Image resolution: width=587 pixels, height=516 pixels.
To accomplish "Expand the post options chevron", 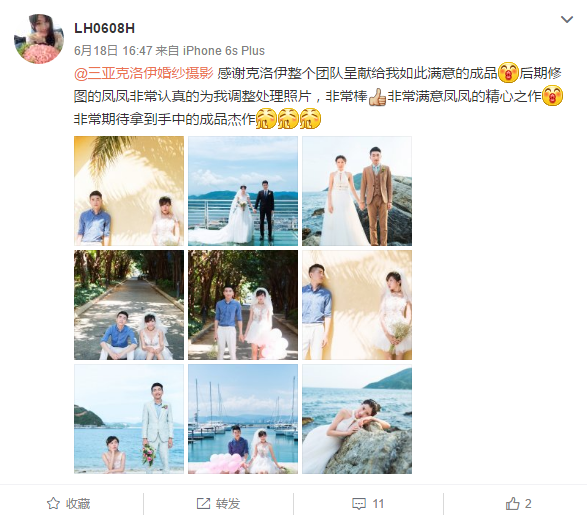I will 567,19.
